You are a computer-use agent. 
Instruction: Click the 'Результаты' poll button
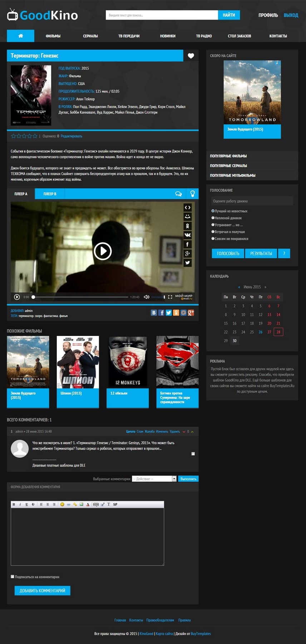tap(261, 253)
